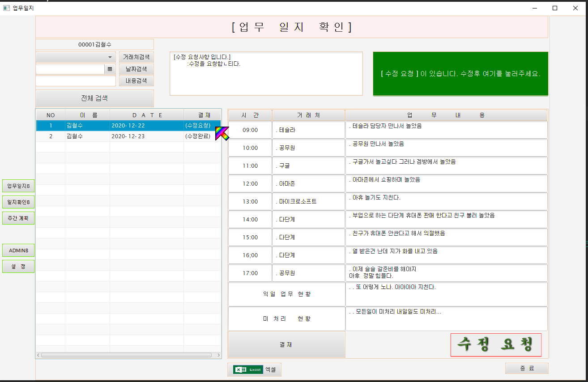The width and height of the screenshot is (588, 382).
Task: Click the calendar icon beside date field
Action: point(110,69)
